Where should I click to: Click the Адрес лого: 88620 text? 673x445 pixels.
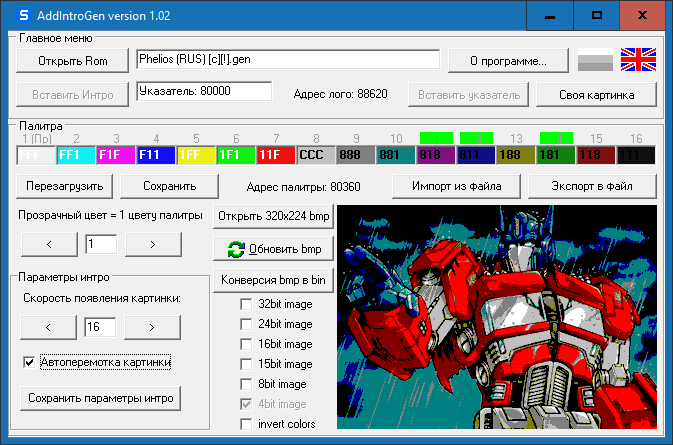(x=340, y=94)
